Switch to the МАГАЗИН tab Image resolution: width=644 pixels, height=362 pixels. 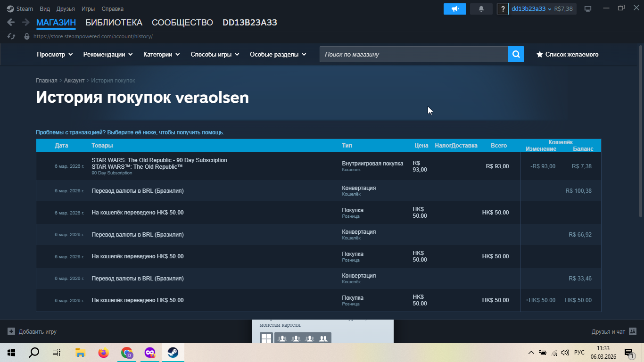tap(56, 23)
